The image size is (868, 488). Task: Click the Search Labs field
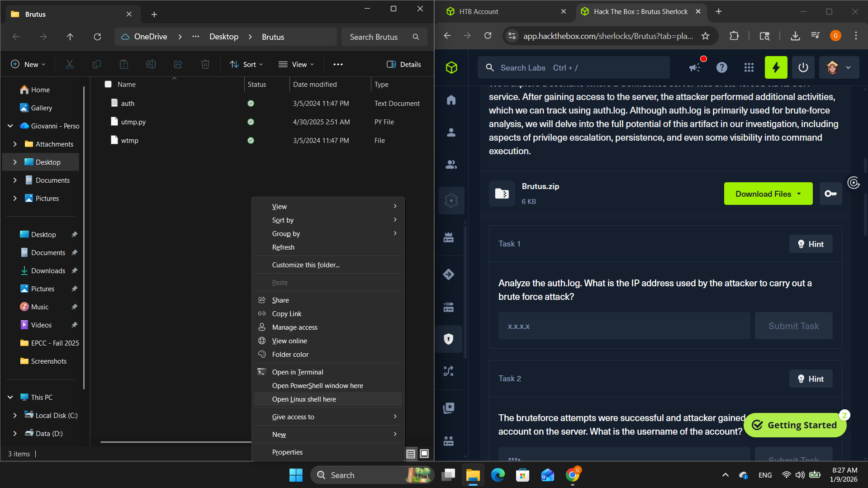(574, 67)
